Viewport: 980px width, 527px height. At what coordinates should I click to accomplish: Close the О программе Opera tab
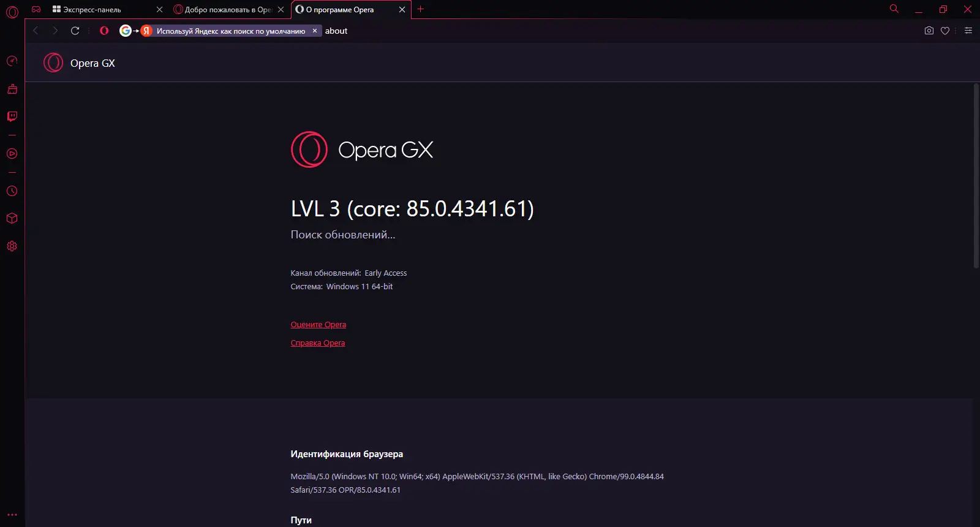tap(402, 9)
